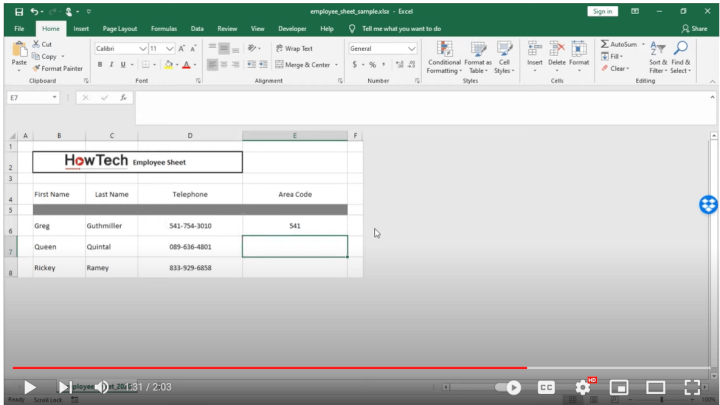
Task: Select cell containing 541-754-3010
Action: pos(190,226)
